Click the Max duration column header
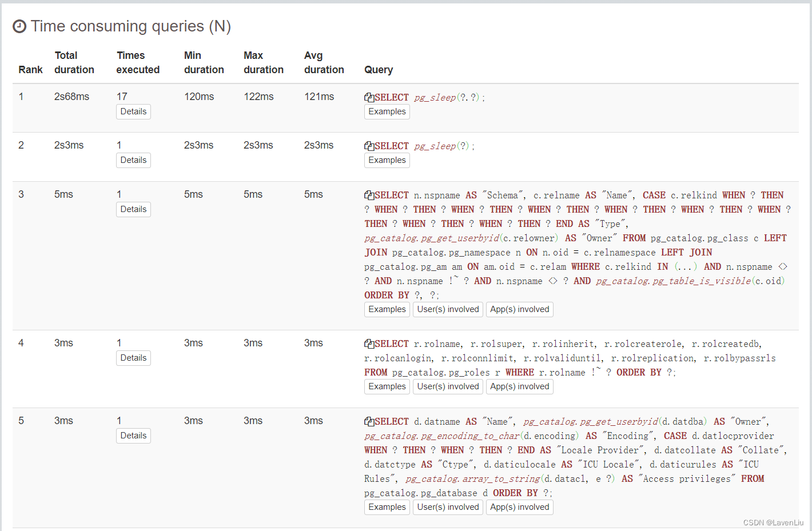This screenshot has width=812, height=531. click(x=264, y=63)
